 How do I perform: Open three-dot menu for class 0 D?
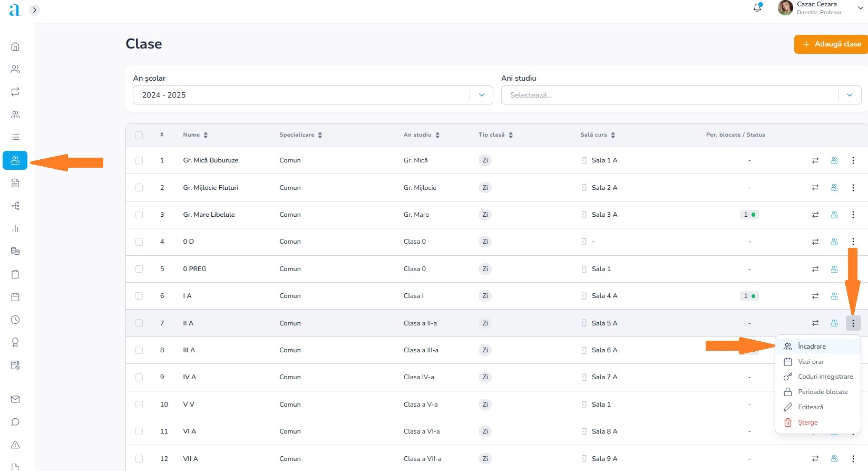(853, 242)
